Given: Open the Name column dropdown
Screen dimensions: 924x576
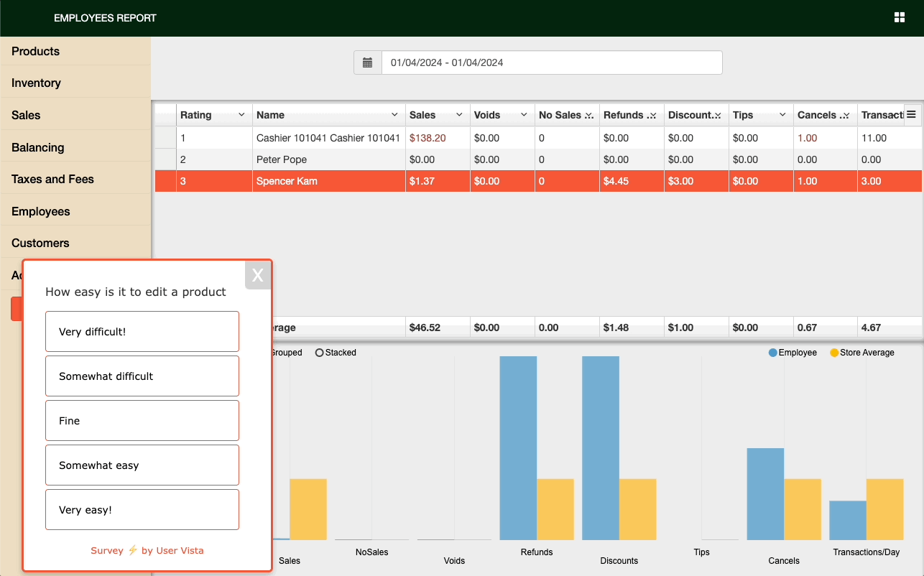Looking at the screenshot, I should [394, 114].
